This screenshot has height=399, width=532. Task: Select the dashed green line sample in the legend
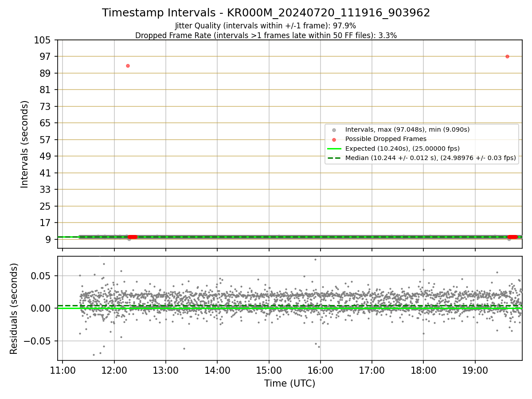(334, 158)
